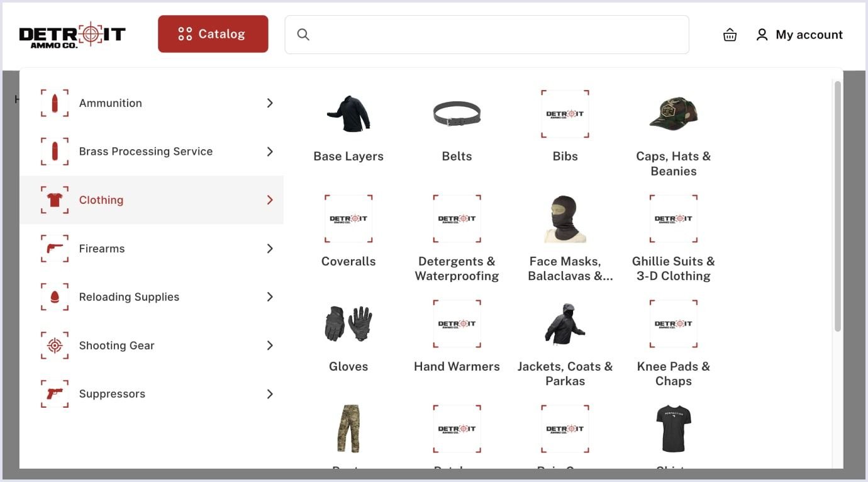Click the Detroit Ammo Co. logo

tap(72, 35)
